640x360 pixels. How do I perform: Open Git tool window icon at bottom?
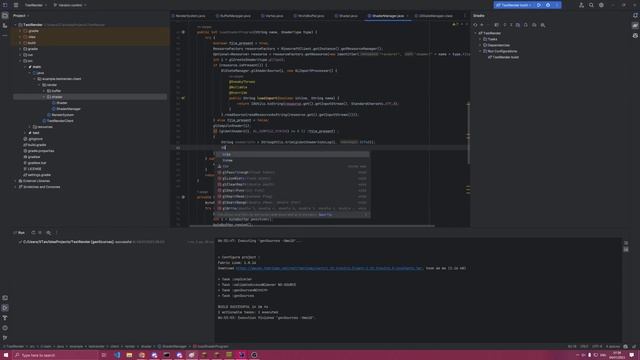pos(5,338)
